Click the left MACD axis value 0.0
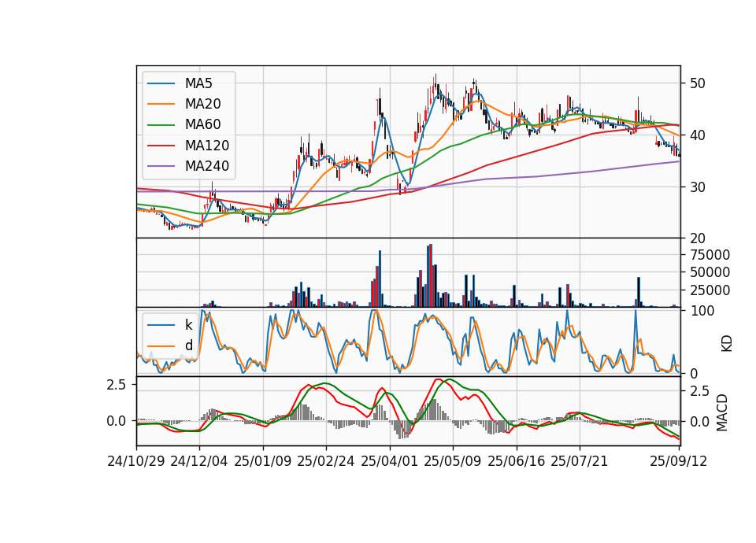 pos(117,421)
